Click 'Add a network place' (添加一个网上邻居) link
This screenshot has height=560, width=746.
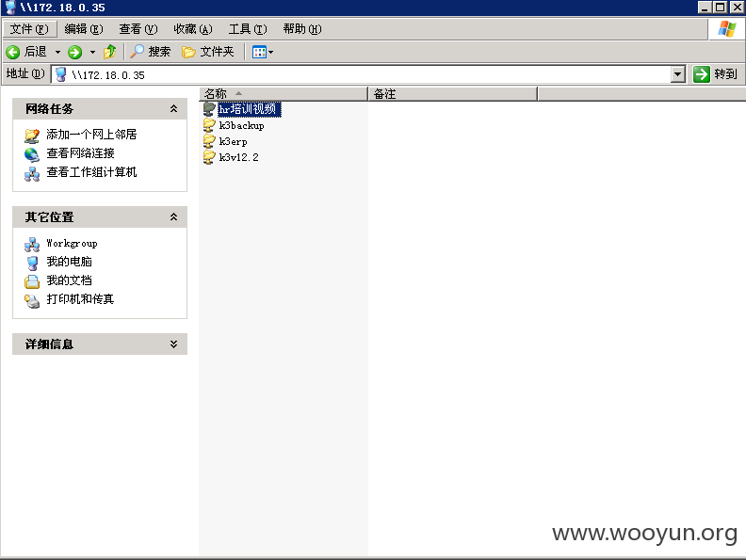pyautogui.click(x=91, y=135)
